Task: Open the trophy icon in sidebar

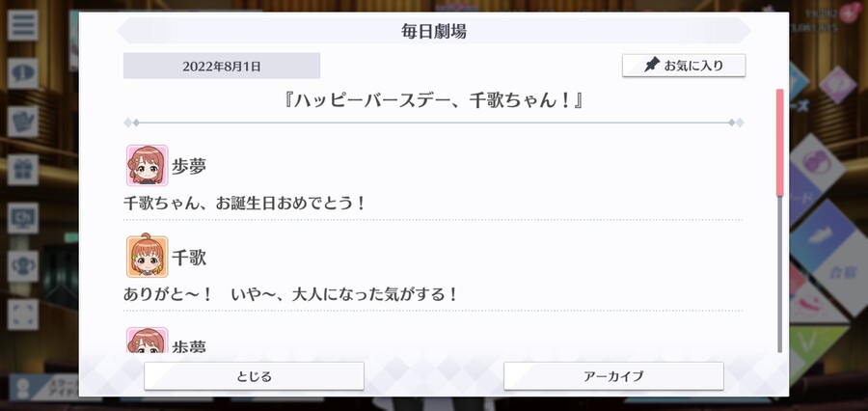Action: (23, 266)
